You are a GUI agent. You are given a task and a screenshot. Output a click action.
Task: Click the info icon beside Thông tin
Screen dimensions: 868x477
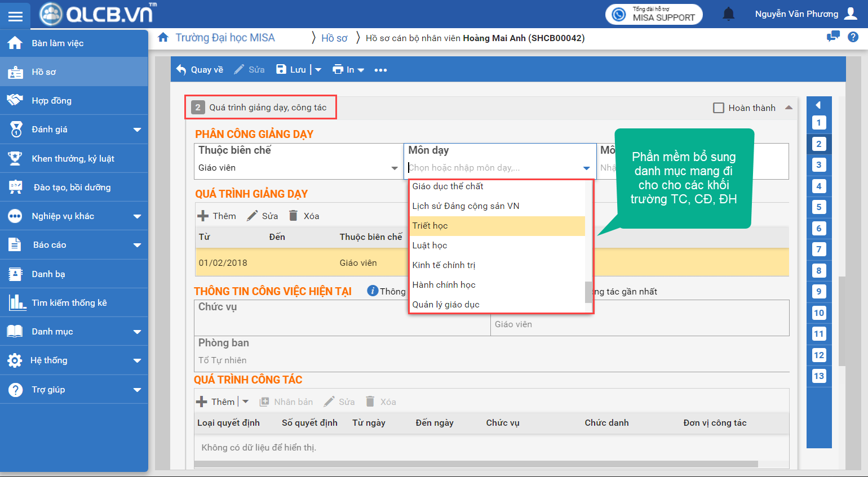pos(372,291)
